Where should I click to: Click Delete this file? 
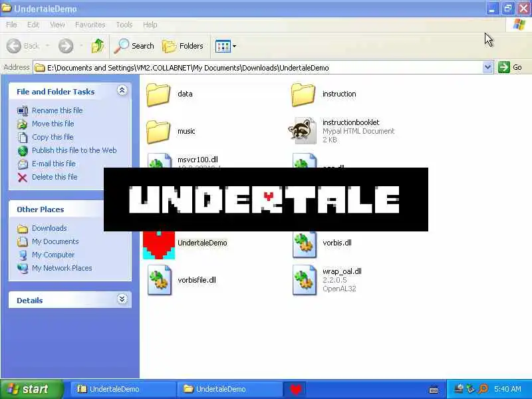[x=55, y=177]
